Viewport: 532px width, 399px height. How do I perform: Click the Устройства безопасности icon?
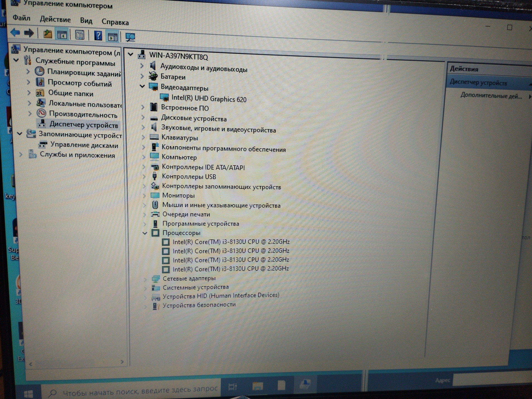156,306
